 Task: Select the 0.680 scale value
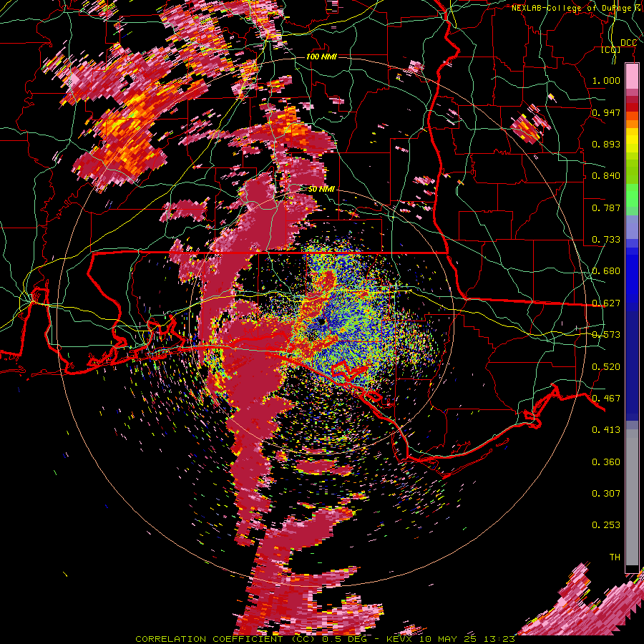[606, 271]
